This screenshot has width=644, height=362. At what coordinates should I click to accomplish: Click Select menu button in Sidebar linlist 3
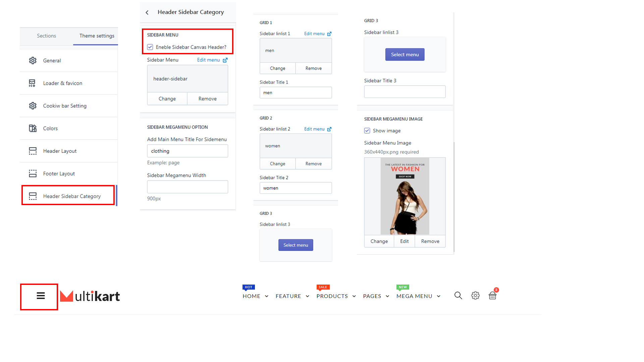point(296,245)
